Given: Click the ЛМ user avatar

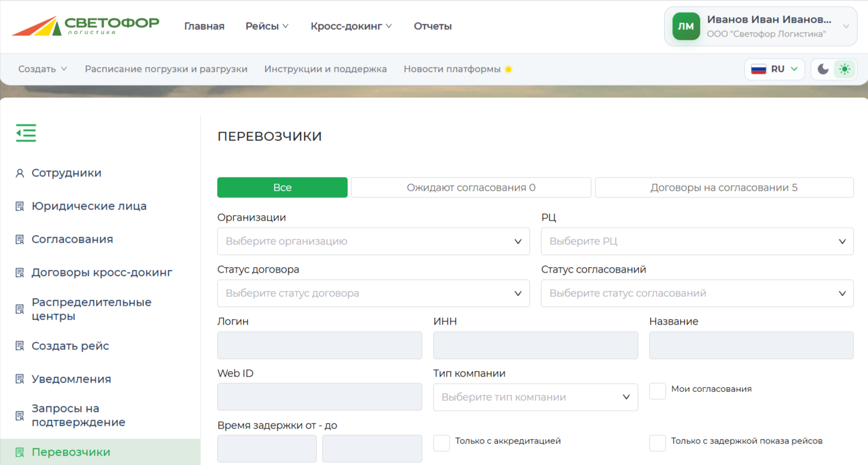Looking at the screenshot, I should [686, 26].
